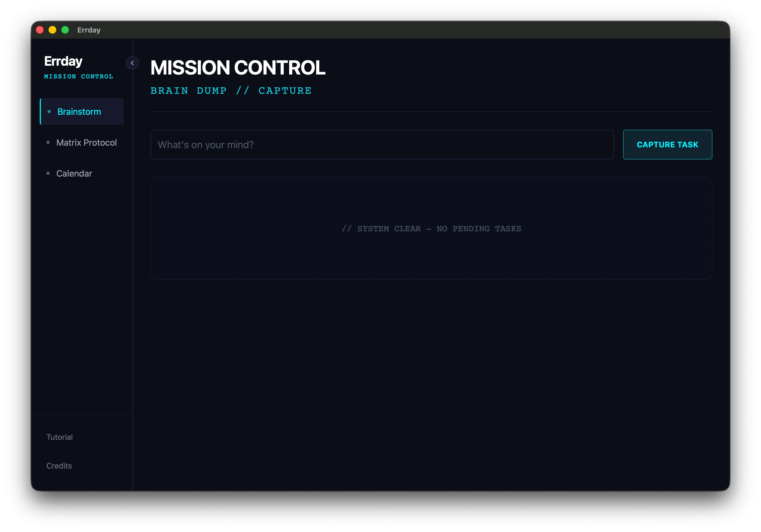Click the dot icon beside Brainstorm
Image resolution: width=761 pixels, height=532 pixels.
(x=49, y=112)
